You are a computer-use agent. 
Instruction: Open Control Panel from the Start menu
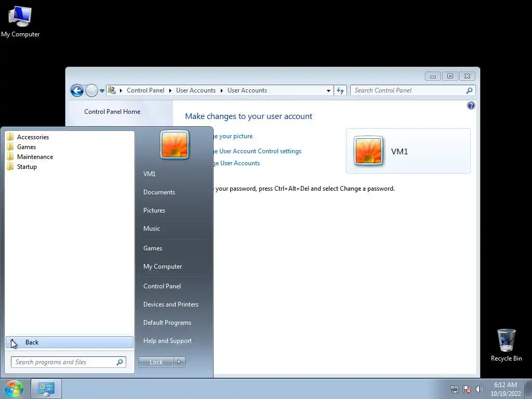162,286
